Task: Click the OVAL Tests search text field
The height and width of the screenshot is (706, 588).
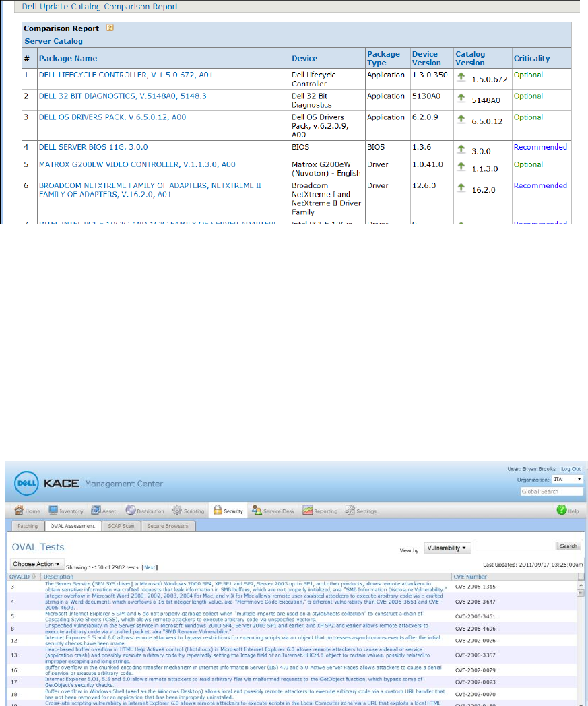Action: click(516, 546)
